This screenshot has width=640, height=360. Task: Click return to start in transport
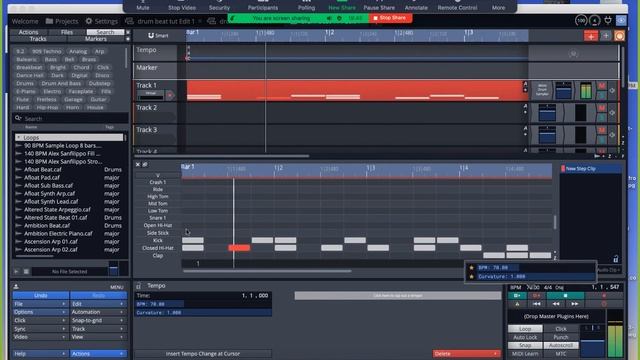(x=536, y=304)
